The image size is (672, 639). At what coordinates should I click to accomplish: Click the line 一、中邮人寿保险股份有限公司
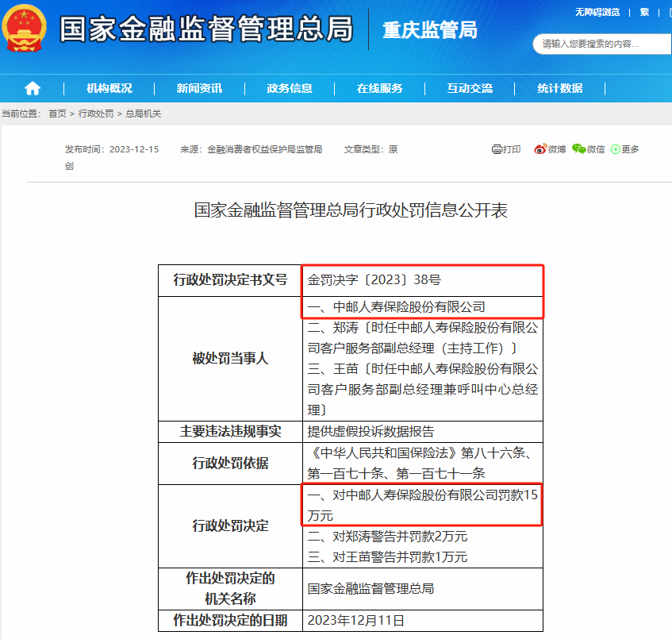coord(397,307)
